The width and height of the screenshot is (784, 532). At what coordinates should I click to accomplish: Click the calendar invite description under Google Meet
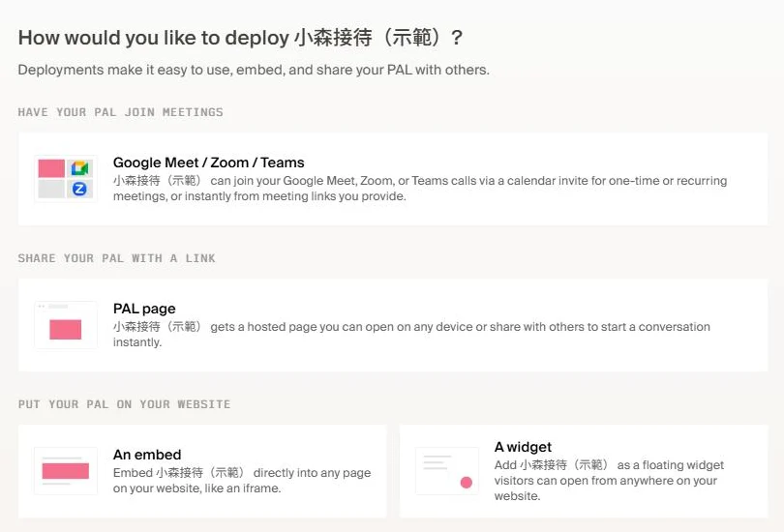click(420, 189)
